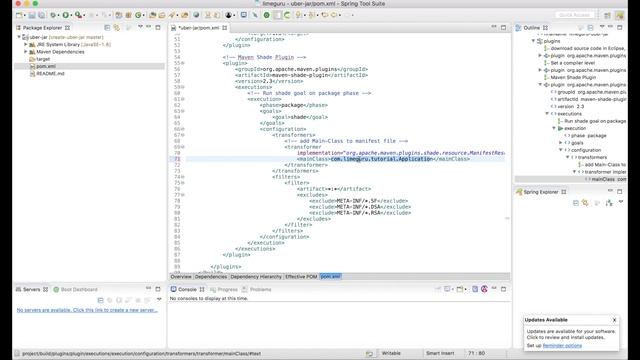Click 'Smart Insert' in the status bar
640x360 pixels.
[x=440, y=353]
